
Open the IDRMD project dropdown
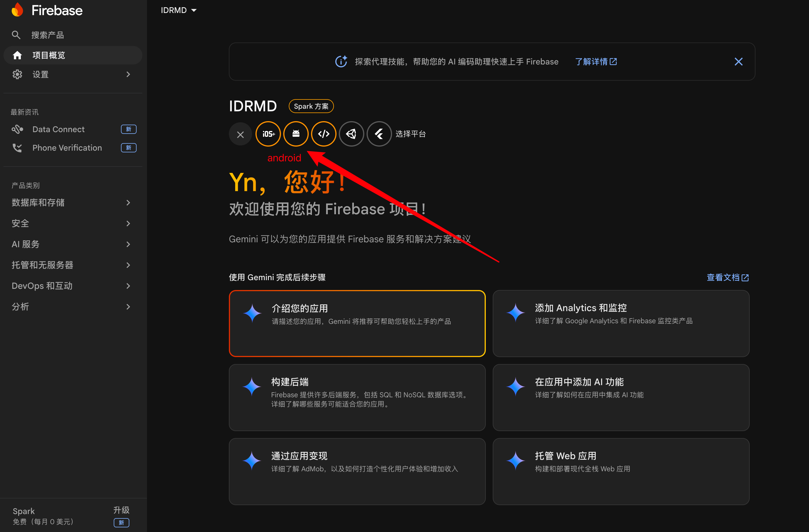pyautogui.click(x=179, y=10)
